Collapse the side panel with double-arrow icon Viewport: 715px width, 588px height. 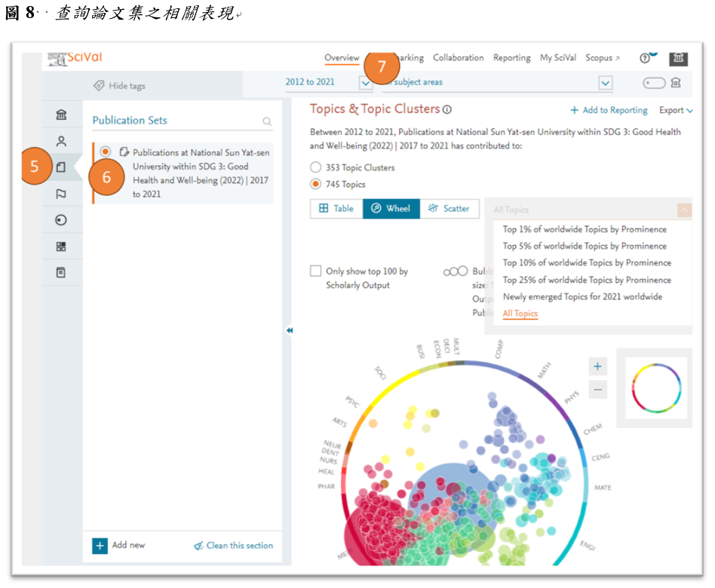click(x=290, y=330)
